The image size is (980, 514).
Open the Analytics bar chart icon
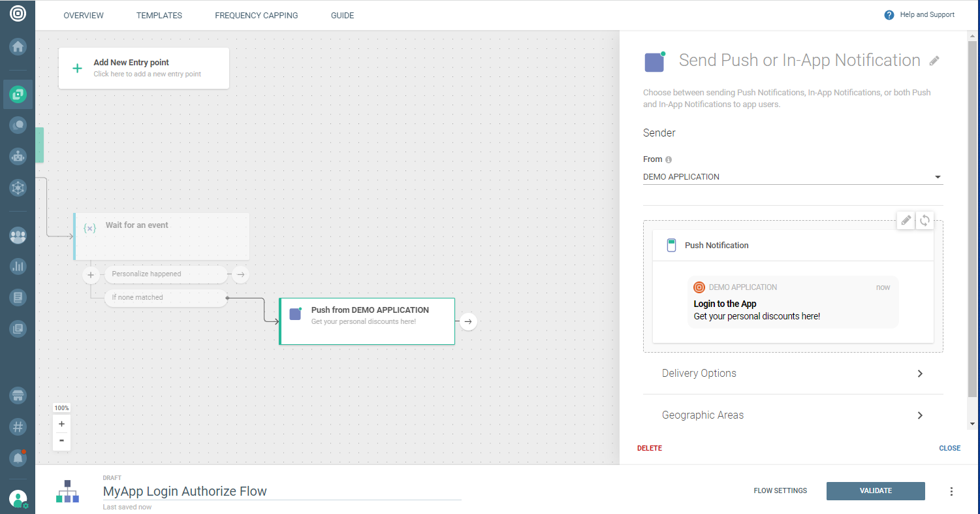click(x=18, y=266)
